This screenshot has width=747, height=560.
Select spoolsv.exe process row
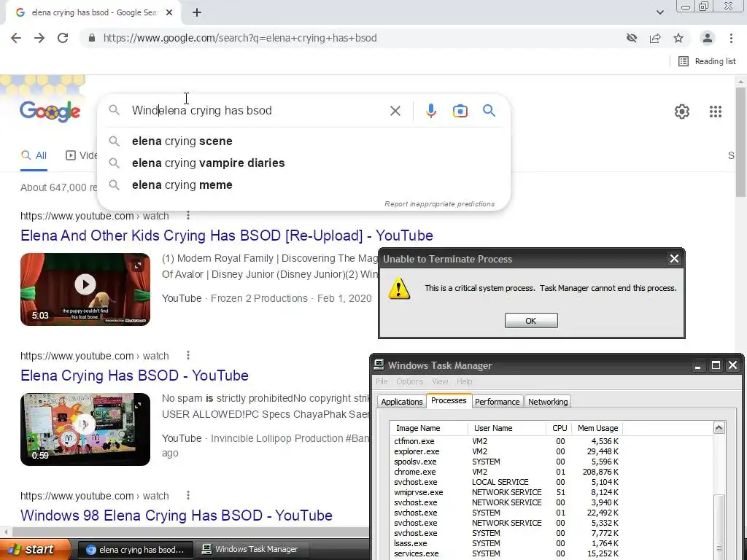[506, 462]
